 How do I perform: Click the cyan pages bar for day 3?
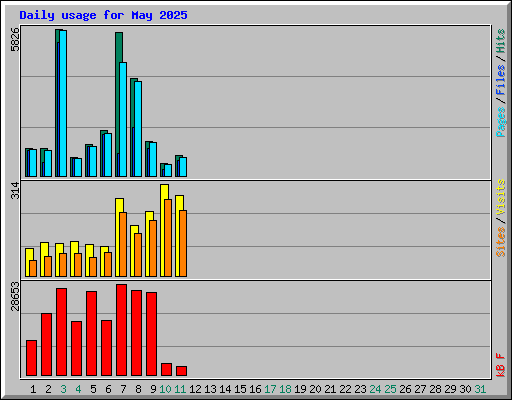coord(63,103)
